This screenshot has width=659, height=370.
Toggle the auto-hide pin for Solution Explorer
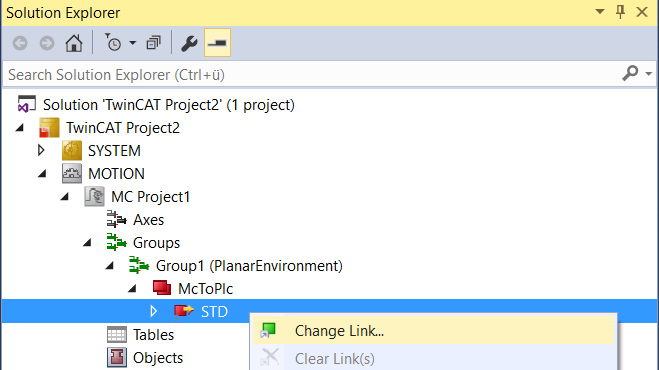pos(620,12)
